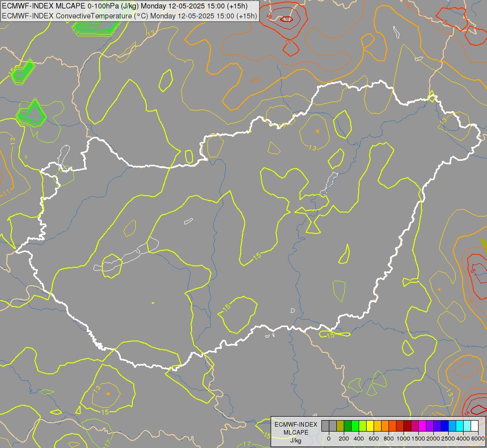The height and width of the screenshot is (448, 487).
Task: Pick the sky-blue swatch after the 2500 tick
Action: 452,426
